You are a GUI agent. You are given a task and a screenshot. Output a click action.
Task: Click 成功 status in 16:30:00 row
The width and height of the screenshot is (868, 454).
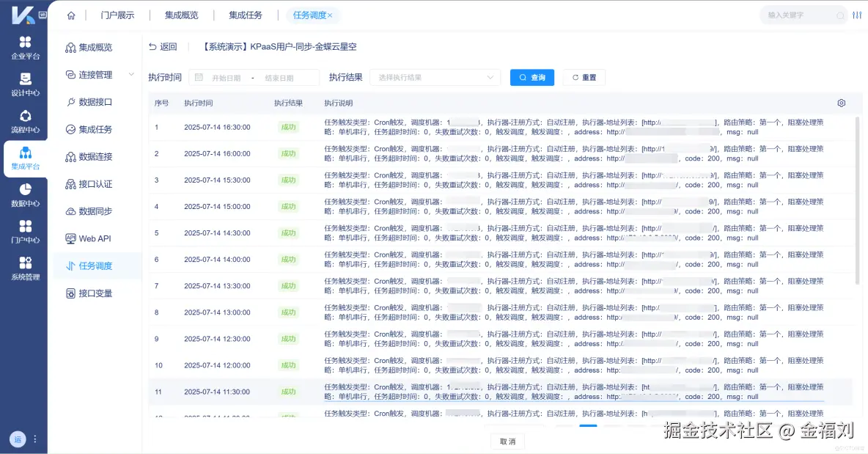[288, 128]
